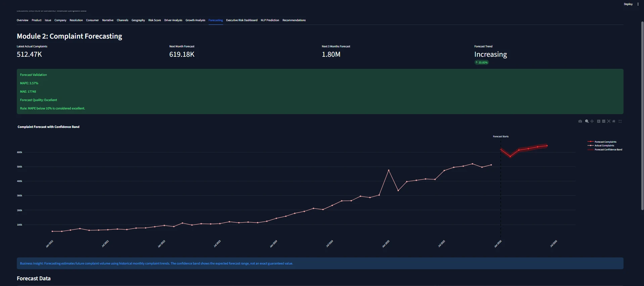Screen dimensions: 644x286
Task: Click the January 2025 spike point on the chart
Action: [389, 170]
